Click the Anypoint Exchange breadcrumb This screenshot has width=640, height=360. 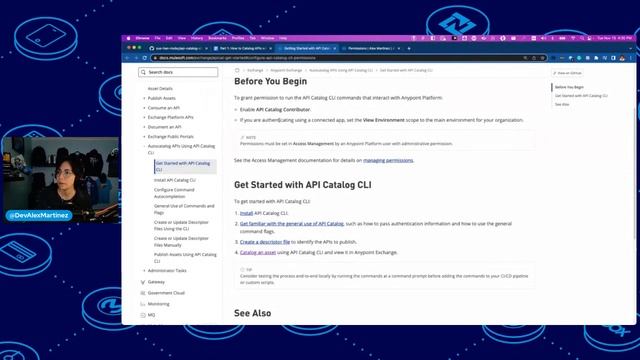(286, 70)
